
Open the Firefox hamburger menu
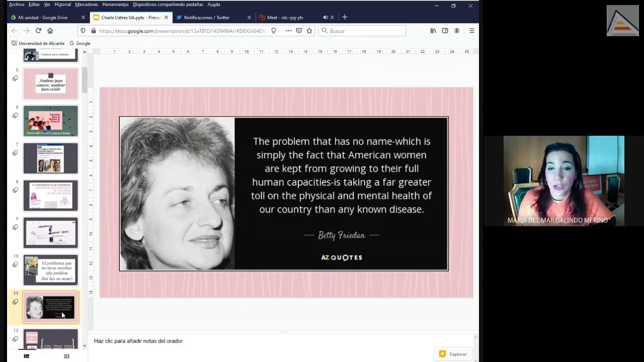point(471,31)
